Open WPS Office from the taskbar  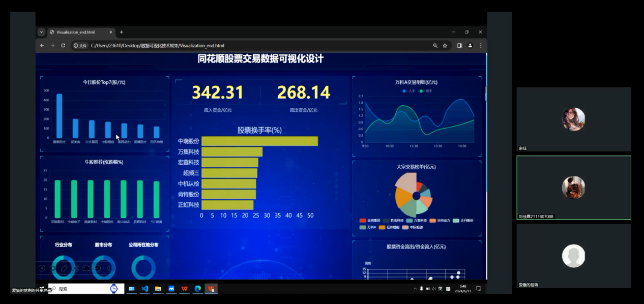tap(185, 289)
